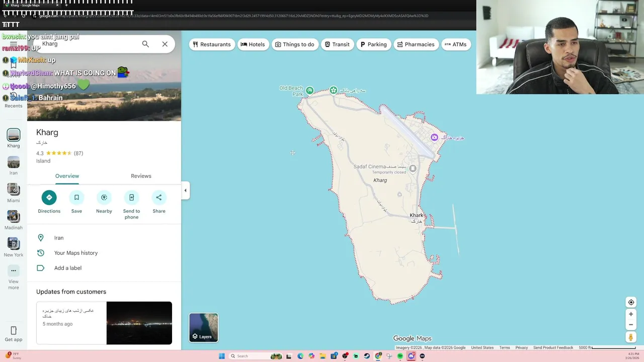
Task: Click the Iran location row
Action: tap(104, 238)
